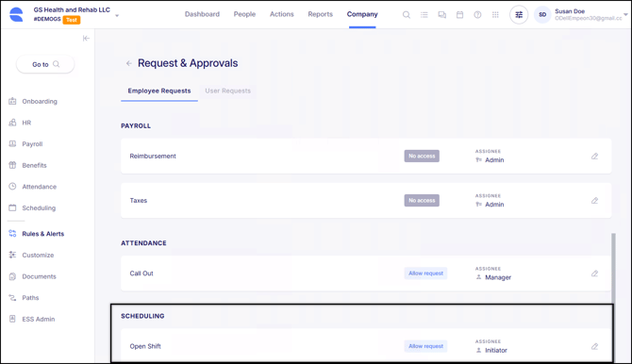
Task: Open the Dashboard tab
Action: point(202,14)
